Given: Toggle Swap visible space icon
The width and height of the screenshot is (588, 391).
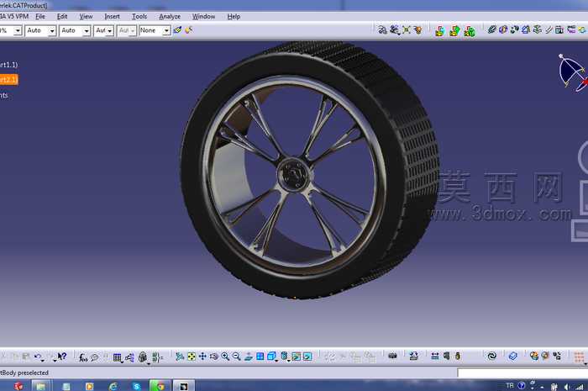Looking at the screenshot, I should (x=307, y=356).
